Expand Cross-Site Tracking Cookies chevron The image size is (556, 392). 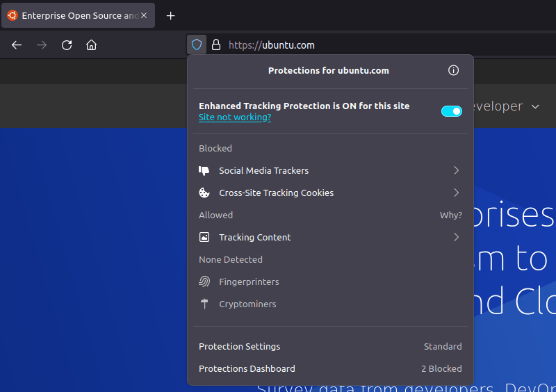[456, 193]
